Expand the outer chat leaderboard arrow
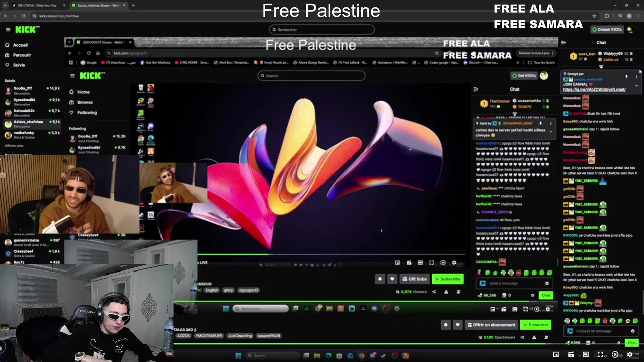 (601, 67)
